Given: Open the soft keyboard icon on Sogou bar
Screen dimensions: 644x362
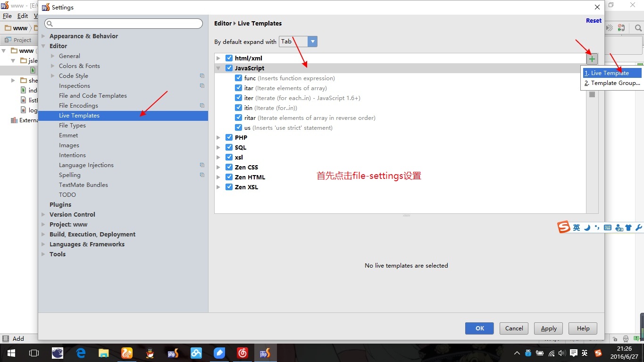Looking at the screenshot, I should point(608,227).
